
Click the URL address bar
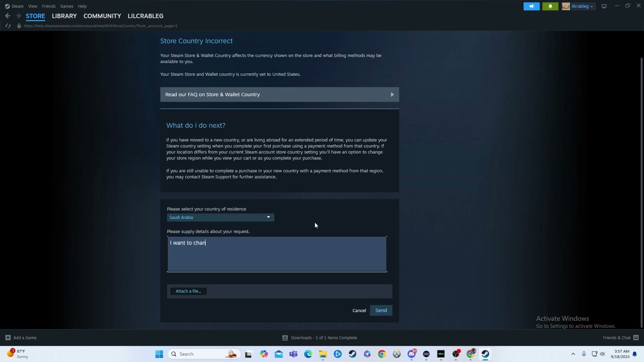[101, 26]
